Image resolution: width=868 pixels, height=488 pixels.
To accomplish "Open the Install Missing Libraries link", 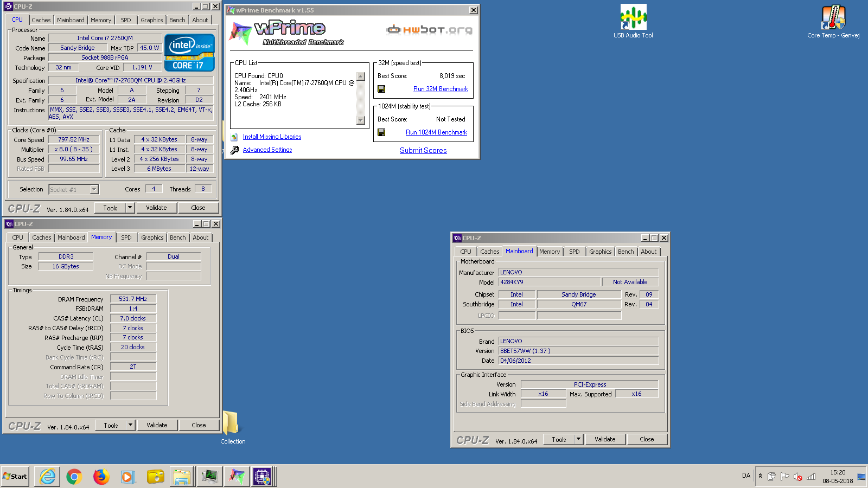I will pyautogui.click(x=272, y=137).
